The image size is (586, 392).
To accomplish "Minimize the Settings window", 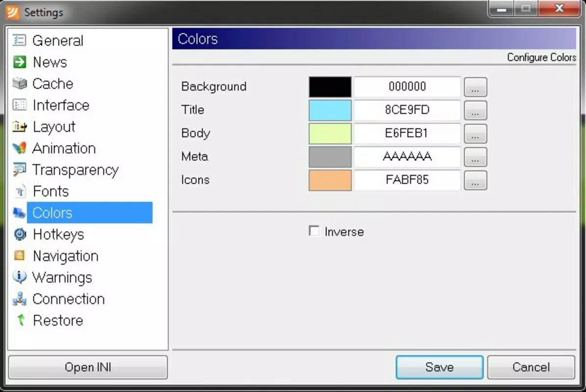I will [502, 8].
